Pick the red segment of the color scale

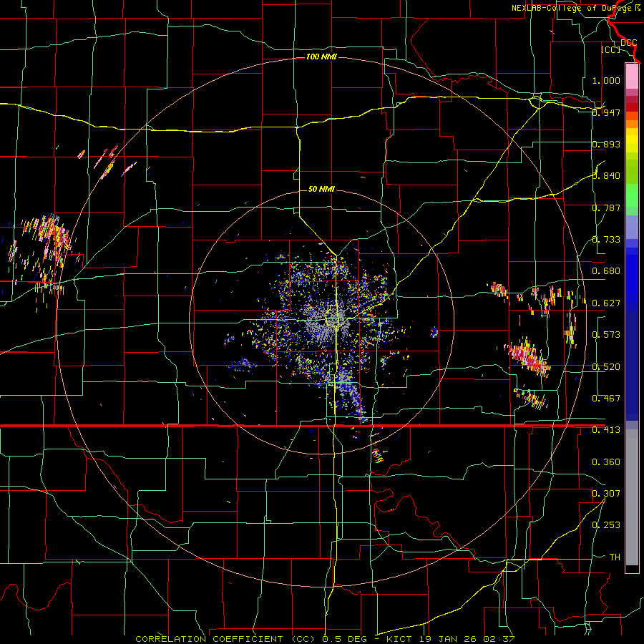[632, 107]
